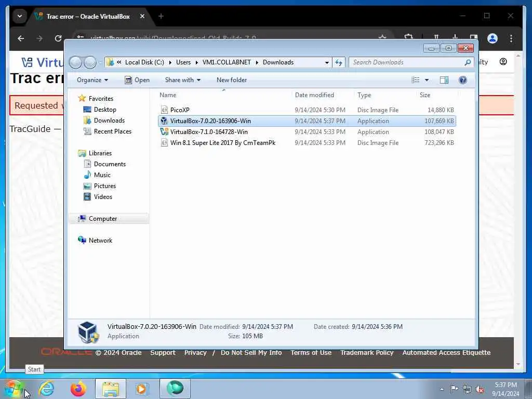Open Windows Media Player from taskbar
The width and height of the screenshot is (532, 399).
[142, 389]
